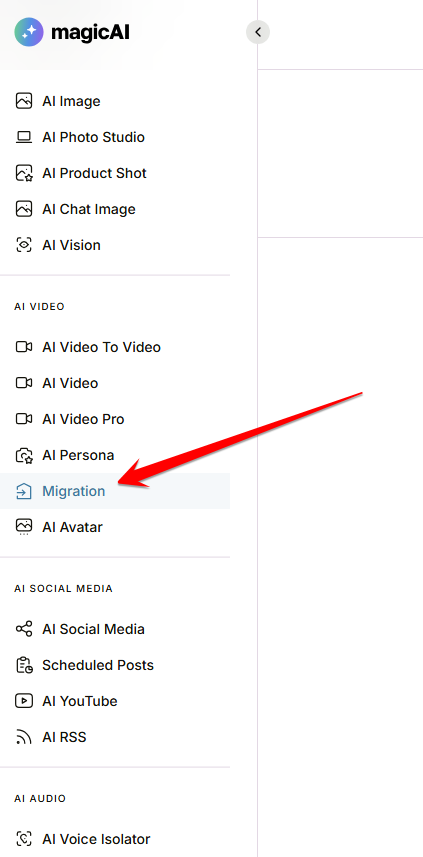Click the AI Video camera icon
Image resolution: width=423 pixels, height=857 pixels.
point(24,383)
